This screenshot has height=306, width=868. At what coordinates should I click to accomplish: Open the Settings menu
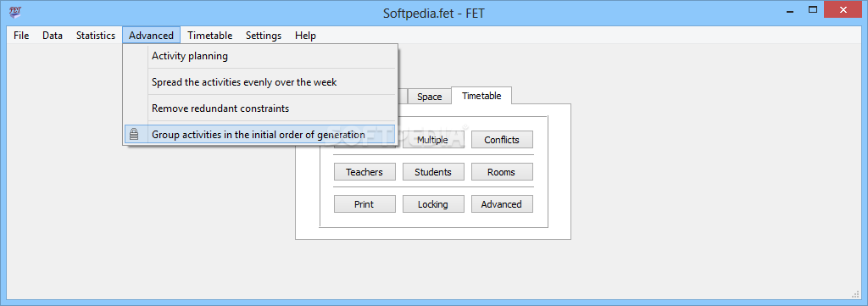coord(264,36)
